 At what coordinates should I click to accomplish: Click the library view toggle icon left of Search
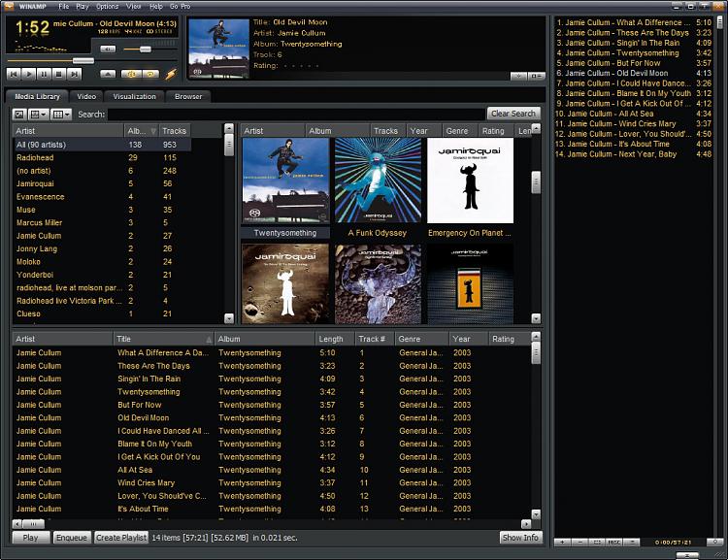pos(19,115)
